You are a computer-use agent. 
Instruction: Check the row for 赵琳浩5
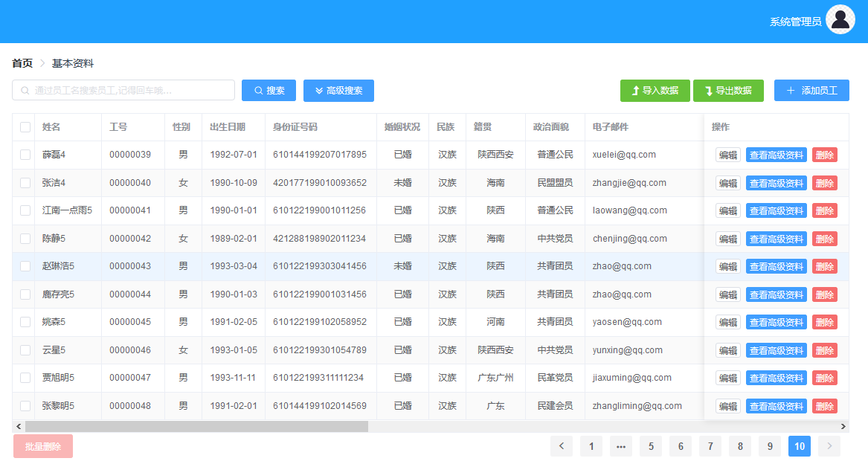tap(25, 266)
